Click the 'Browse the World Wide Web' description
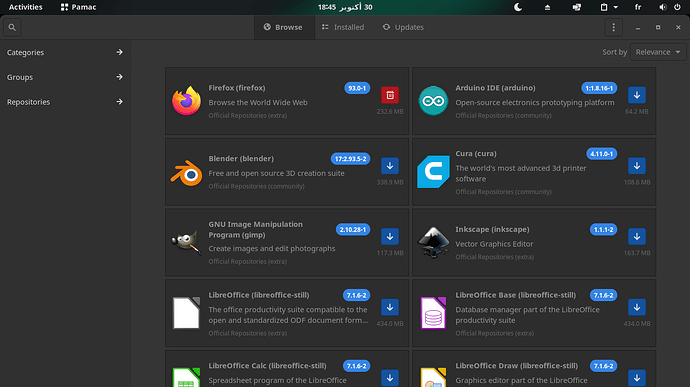Viewport: 690px width, 387px height. point(258,103)
